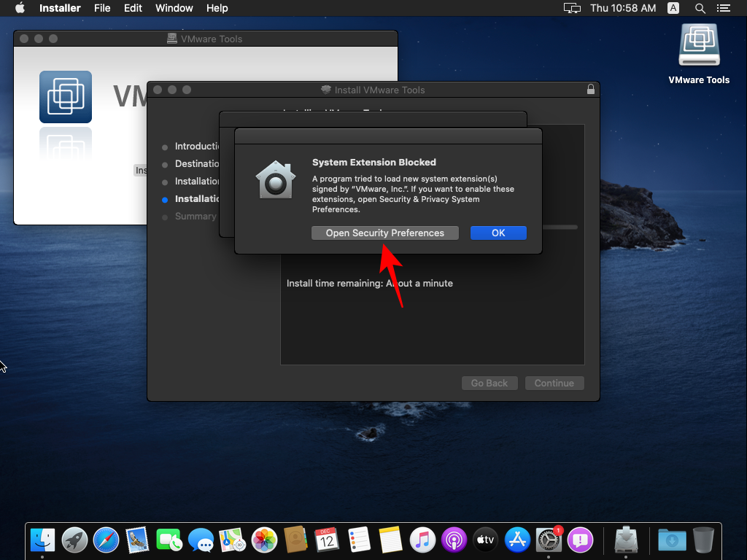This screenshot has width=747, height=560.
Task: Open the Installer Window menu
Action: coord(174,8)
